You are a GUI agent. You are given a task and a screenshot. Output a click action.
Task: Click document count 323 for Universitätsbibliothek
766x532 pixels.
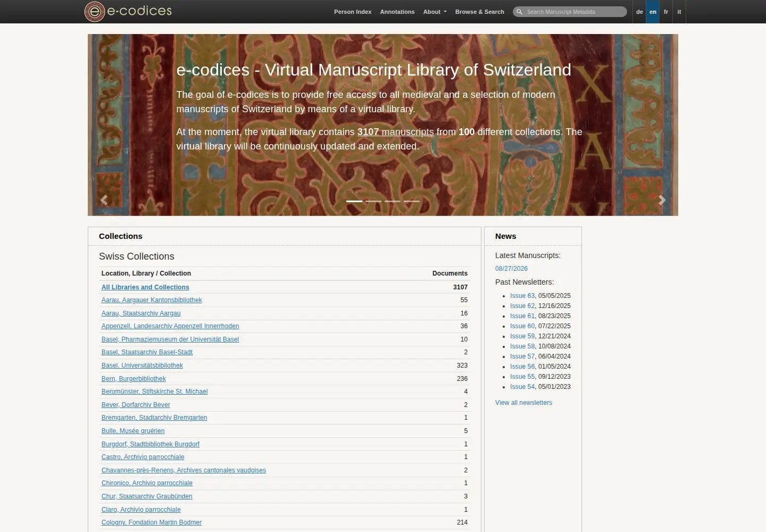click(x=462, y=365)
